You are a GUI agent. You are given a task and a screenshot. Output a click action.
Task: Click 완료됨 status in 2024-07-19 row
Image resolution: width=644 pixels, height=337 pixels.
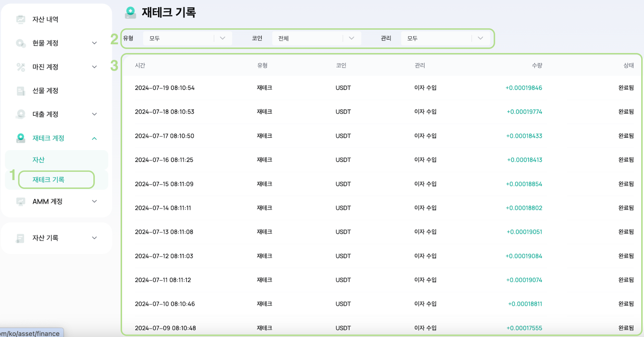(x=626, y=88)
